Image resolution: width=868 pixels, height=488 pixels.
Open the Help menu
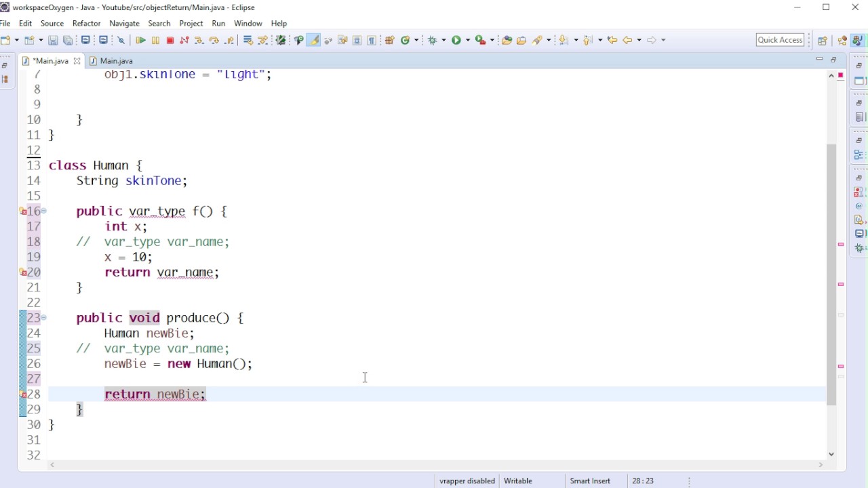279,23
